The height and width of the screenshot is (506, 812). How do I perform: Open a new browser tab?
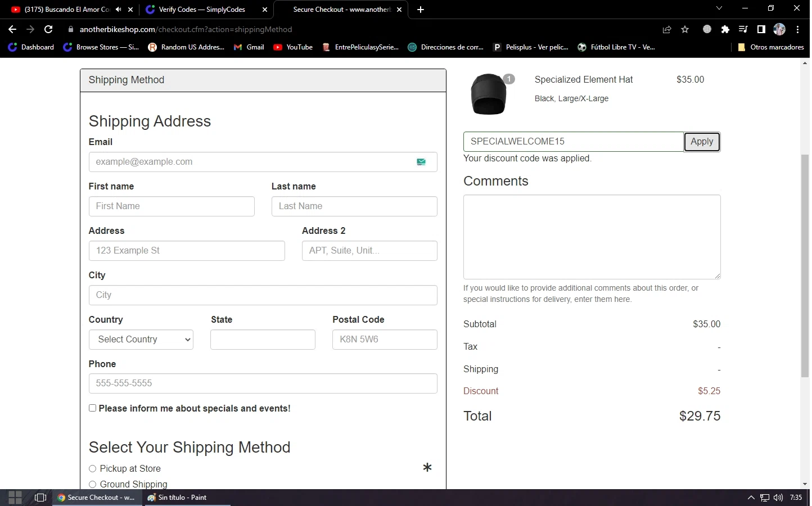421,10
